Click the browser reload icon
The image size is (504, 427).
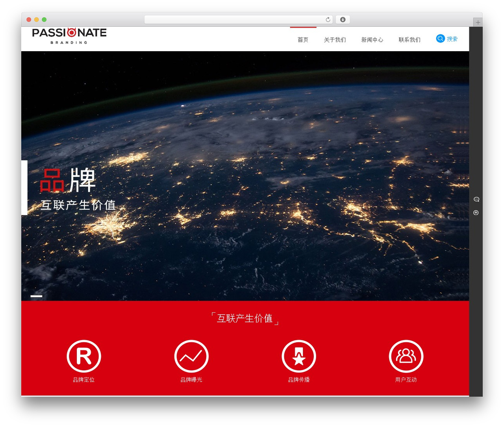coord(328,20)
